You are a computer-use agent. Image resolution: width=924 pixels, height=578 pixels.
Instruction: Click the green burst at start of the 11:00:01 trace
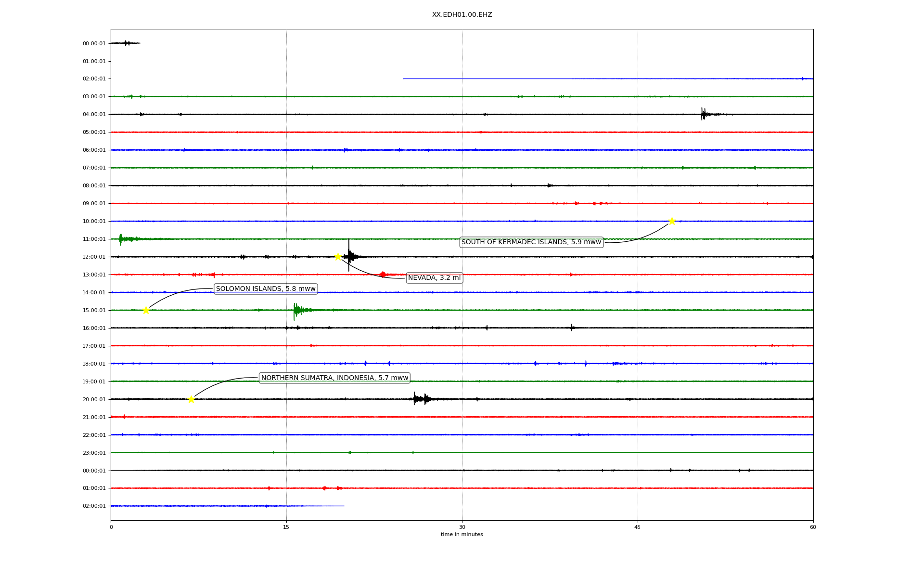(122, 239)
